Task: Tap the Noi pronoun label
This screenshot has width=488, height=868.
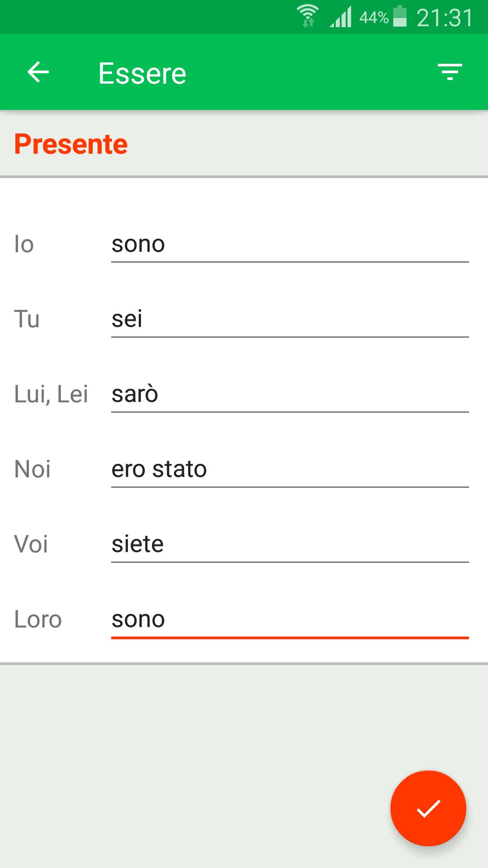Action: coord(32,469)
